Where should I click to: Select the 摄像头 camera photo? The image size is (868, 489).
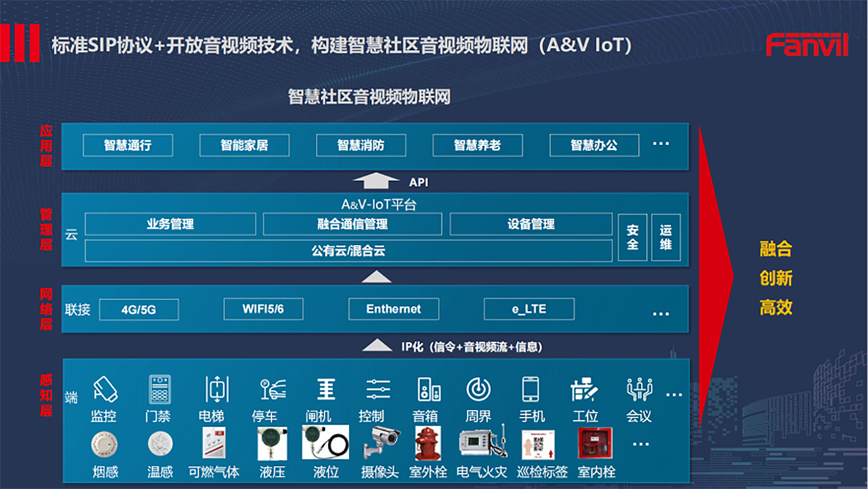(x=381, y=443)
